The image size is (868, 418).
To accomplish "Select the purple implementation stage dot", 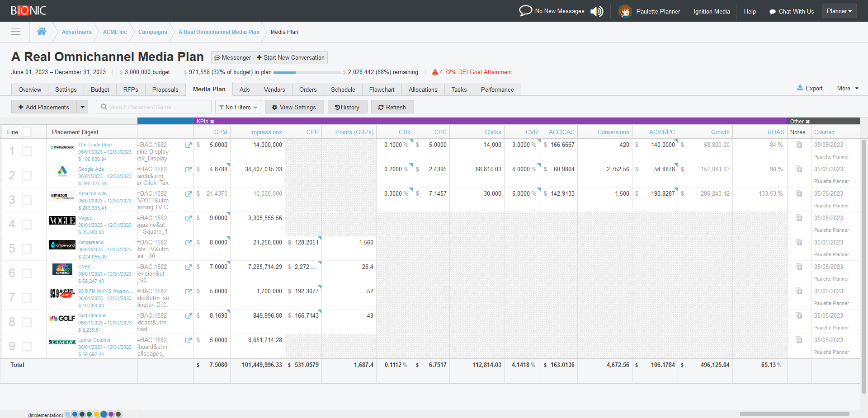I will point(111,414).
